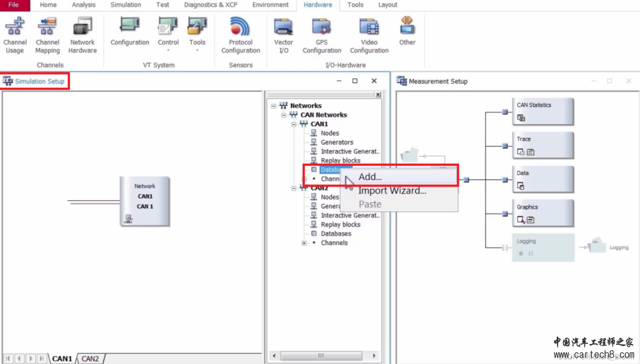Launch the Vector I/O settings
This screenshot has height=364, width=640.
283,36
